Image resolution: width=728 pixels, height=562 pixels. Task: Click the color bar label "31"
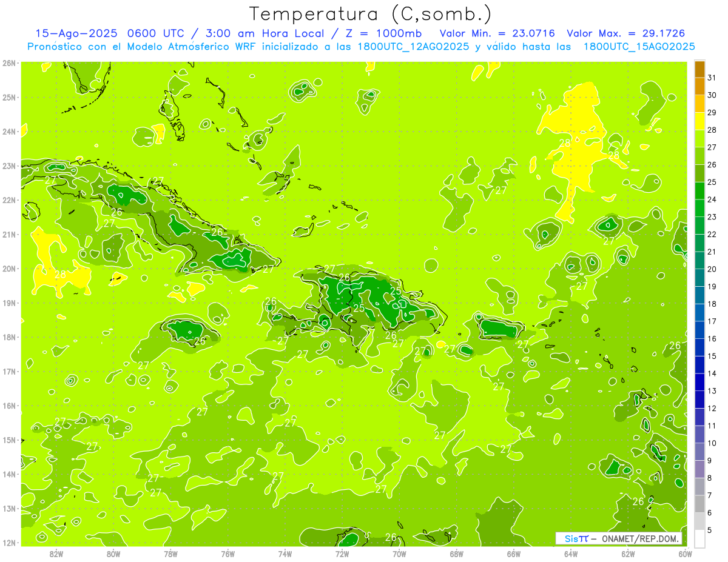click(712, 78)
